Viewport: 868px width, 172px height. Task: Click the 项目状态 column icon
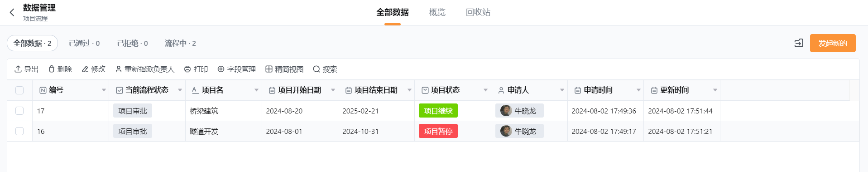click(x=425, y=90)
